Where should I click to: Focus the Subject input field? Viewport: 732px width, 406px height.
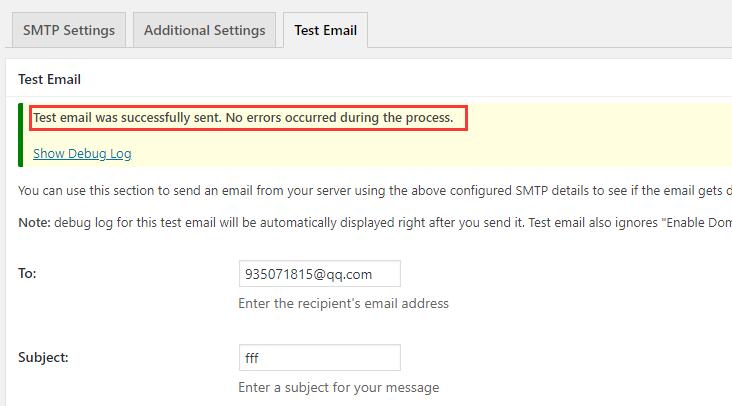[x=320, y=358]
